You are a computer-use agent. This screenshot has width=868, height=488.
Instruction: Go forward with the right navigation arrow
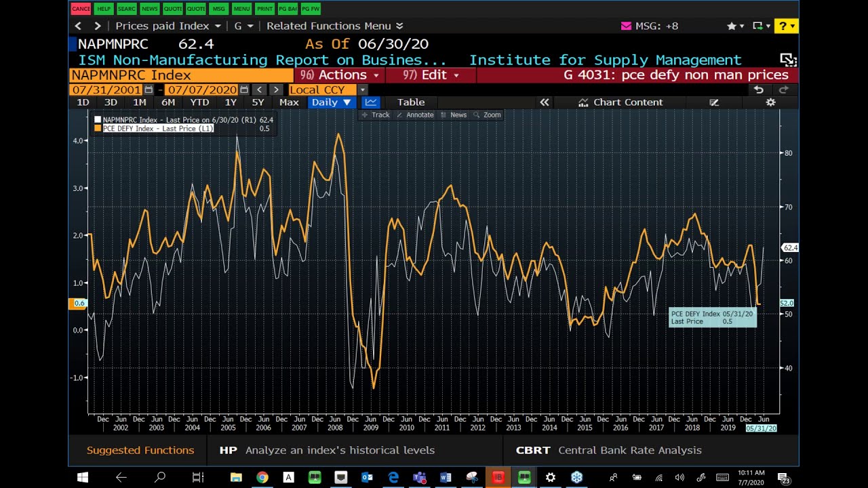97,26
